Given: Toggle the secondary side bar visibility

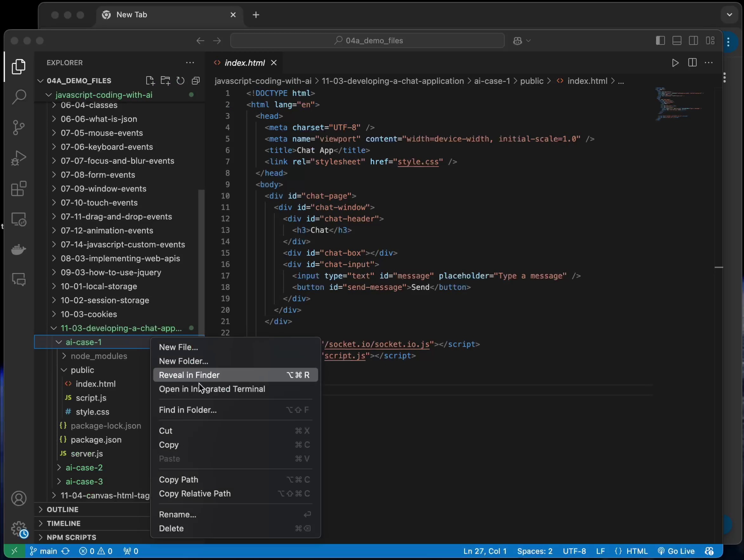Looking at the screenshot, I should [x=693, y=41].
